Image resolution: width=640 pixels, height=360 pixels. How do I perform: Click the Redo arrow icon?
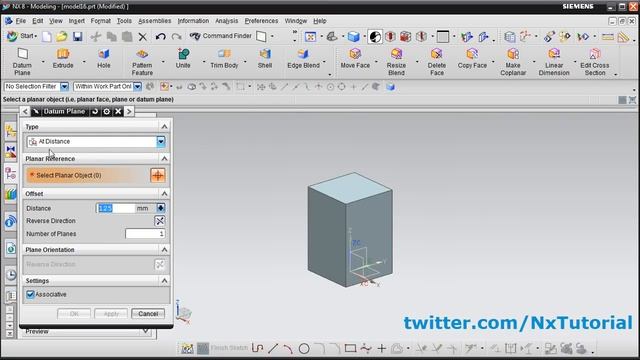tap(176, 37)
